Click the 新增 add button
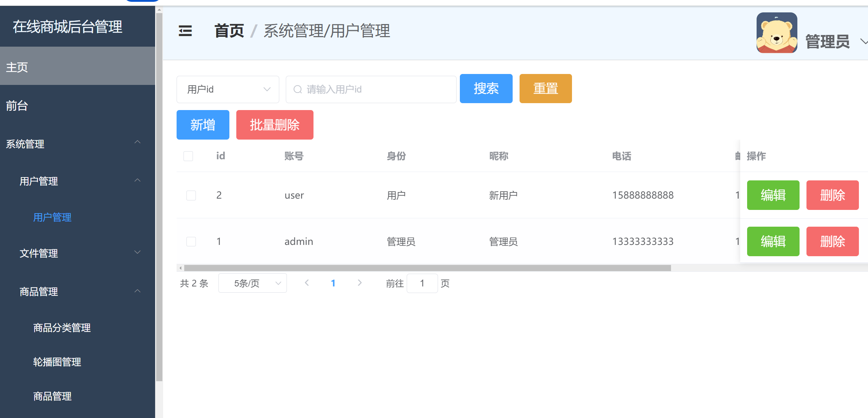Viewport: 868px width, 418px height. point(202,125)
